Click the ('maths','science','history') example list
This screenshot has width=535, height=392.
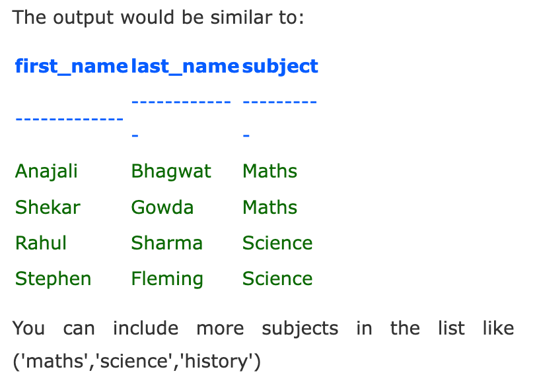pos(137,362)
